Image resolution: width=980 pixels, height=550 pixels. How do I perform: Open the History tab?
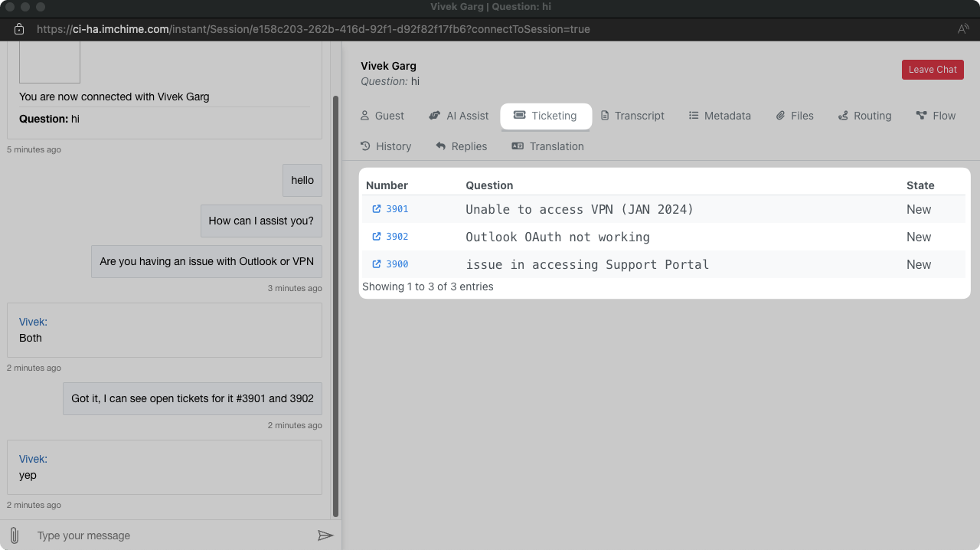(x=386, y=146)
